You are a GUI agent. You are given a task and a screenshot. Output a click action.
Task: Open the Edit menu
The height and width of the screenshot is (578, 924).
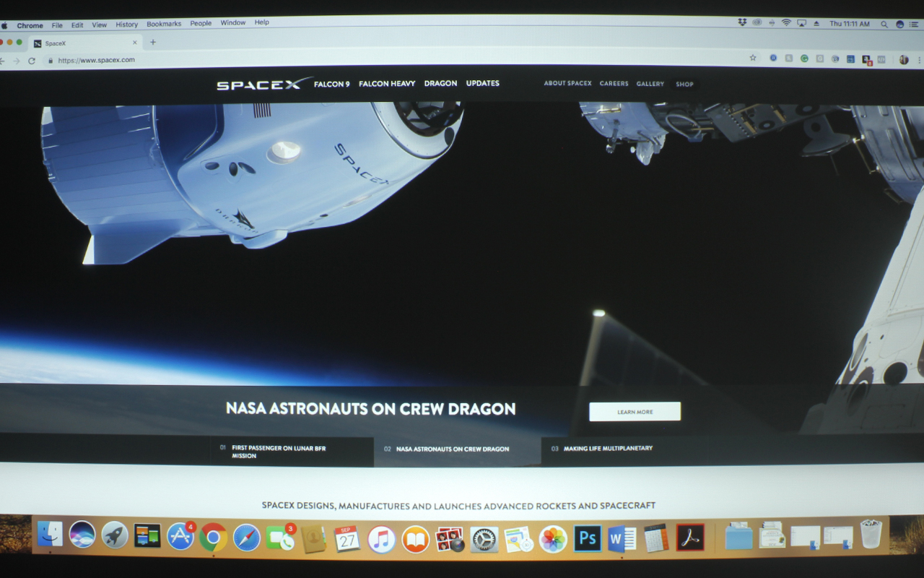[x=77, y=25]
